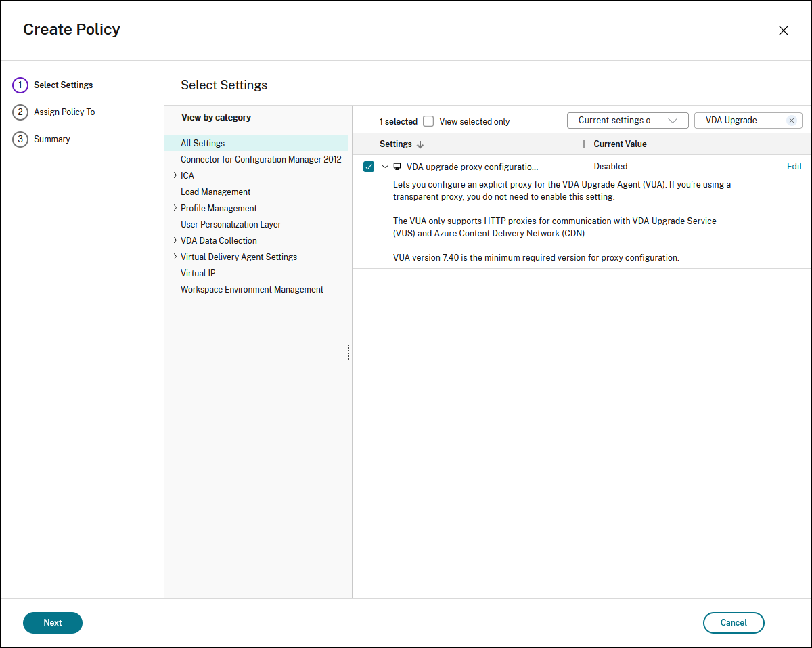Expand the Profile Management category
Viewport: 812px width, 648px height.
tap(175, 208)
